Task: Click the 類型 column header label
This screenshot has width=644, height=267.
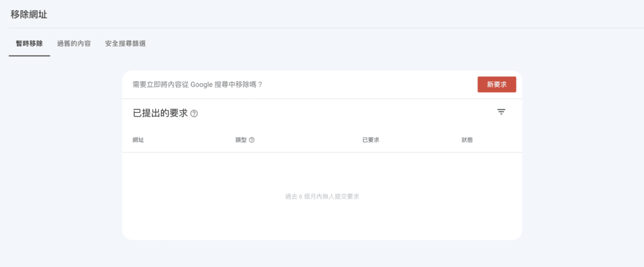Action: pyautogui.click(x=241, y=140)
